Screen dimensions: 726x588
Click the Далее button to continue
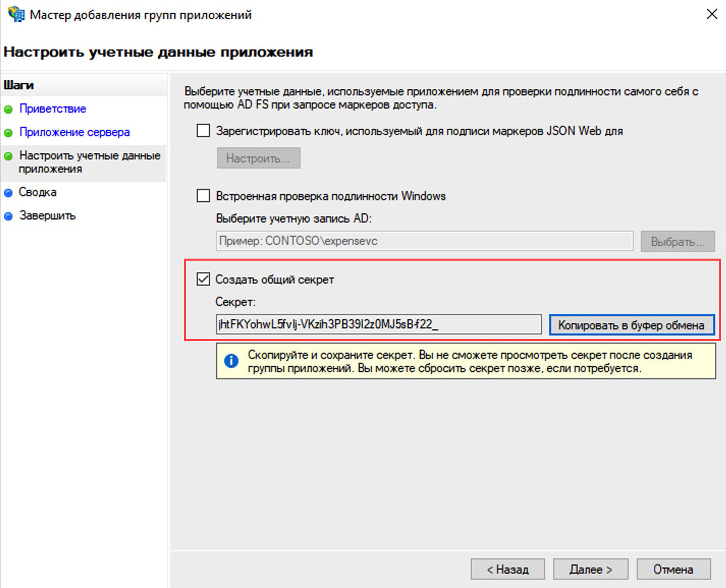(x=590, y=569)
